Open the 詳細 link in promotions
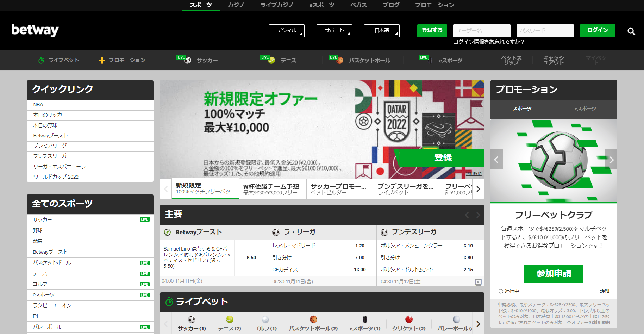 point(605,291)
